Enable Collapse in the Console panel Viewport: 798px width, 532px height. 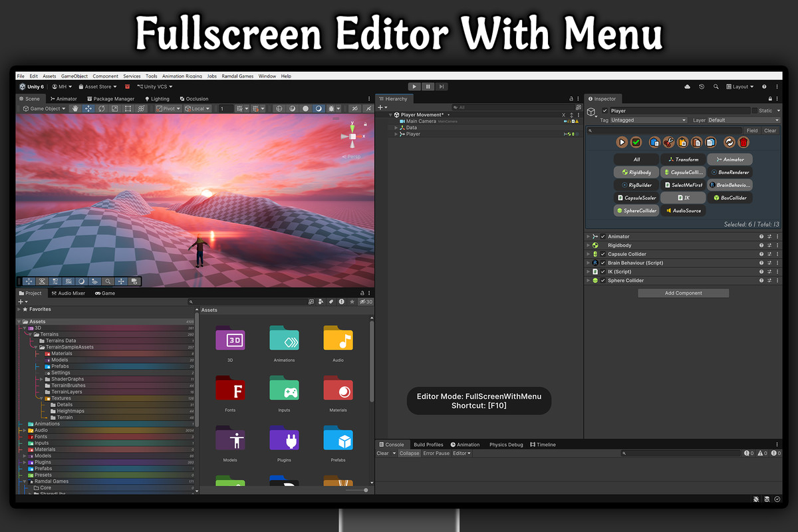point(409,453)
